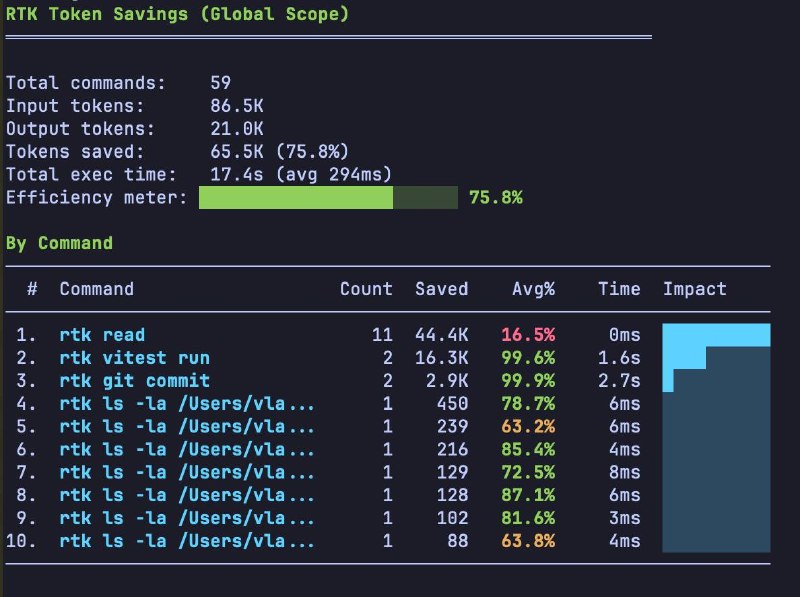Click the 'Saved' column header

442,289
